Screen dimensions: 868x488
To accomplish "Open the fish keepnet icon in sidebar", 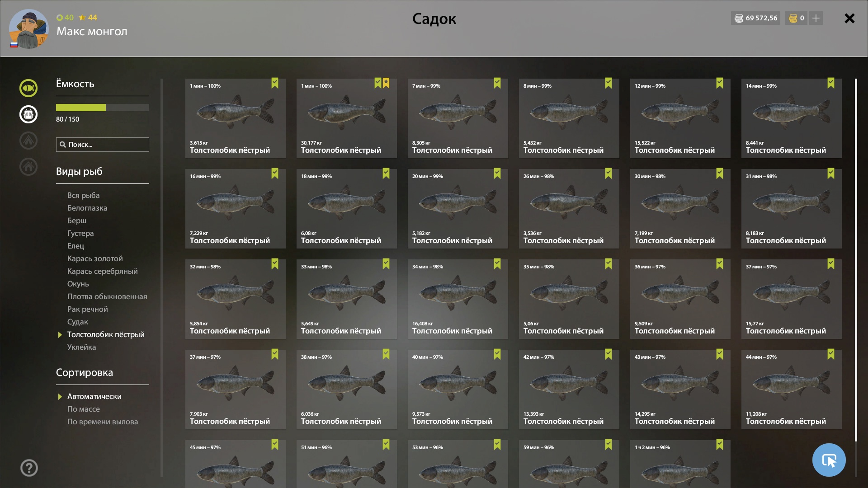I will tap(28, 88).
